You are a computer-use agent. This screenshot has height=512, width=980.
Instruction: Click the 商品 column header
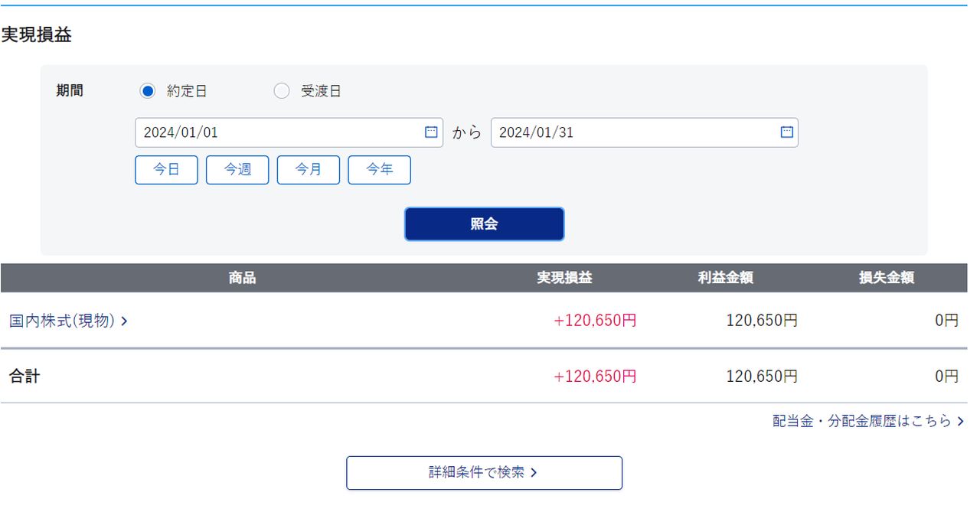242,278
